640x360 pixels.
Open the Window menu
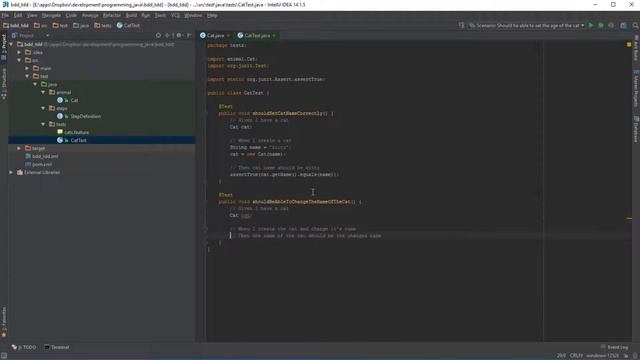click(193, 15)
